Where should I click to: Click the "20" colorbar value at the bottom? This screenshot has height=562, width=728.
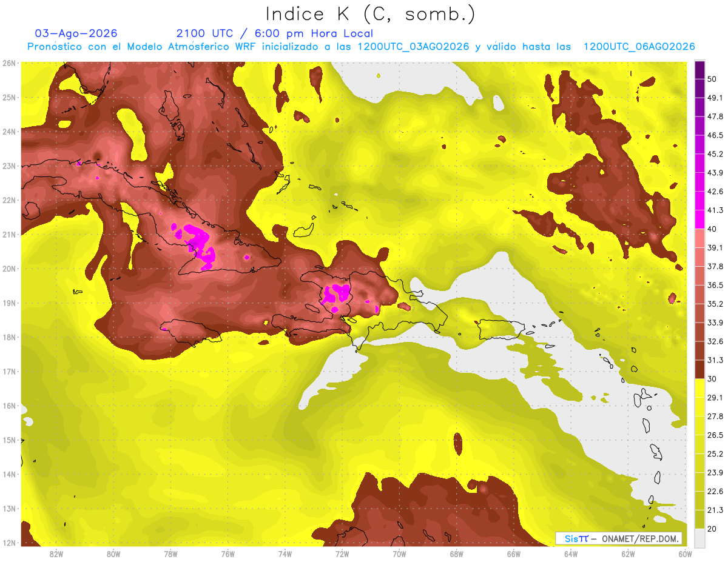click(x=712, y=529)
